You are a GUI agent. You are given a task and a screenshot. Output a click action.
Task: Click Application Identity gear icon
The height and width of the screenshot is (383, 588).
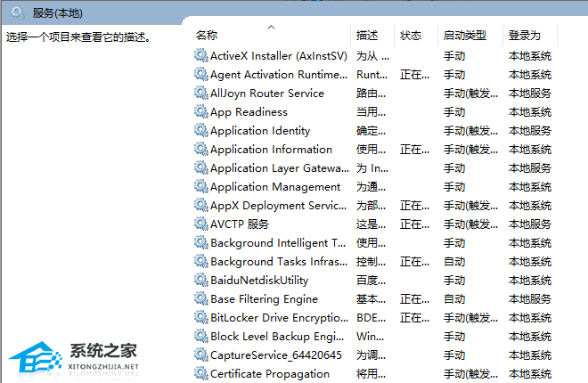(201, 130)
